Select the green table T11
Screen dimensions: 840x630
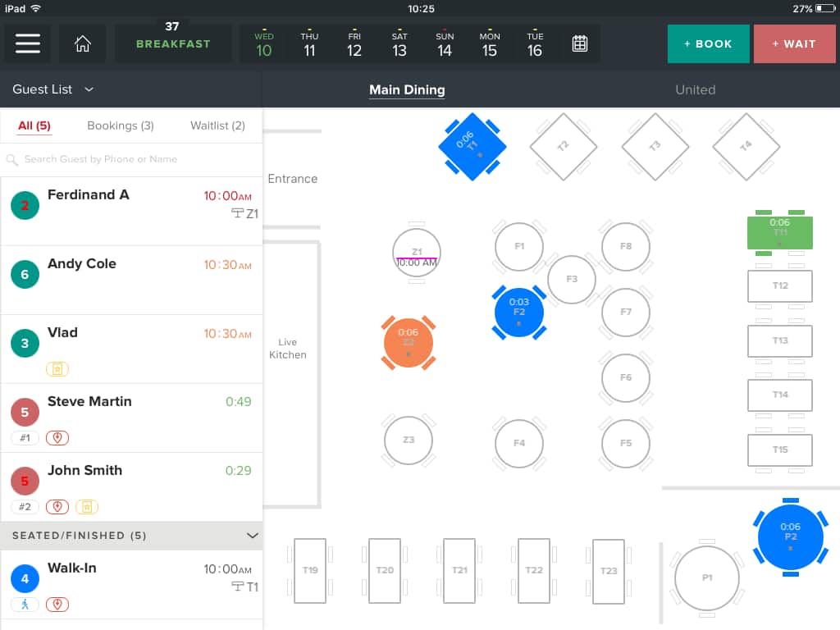pos(779,232)
